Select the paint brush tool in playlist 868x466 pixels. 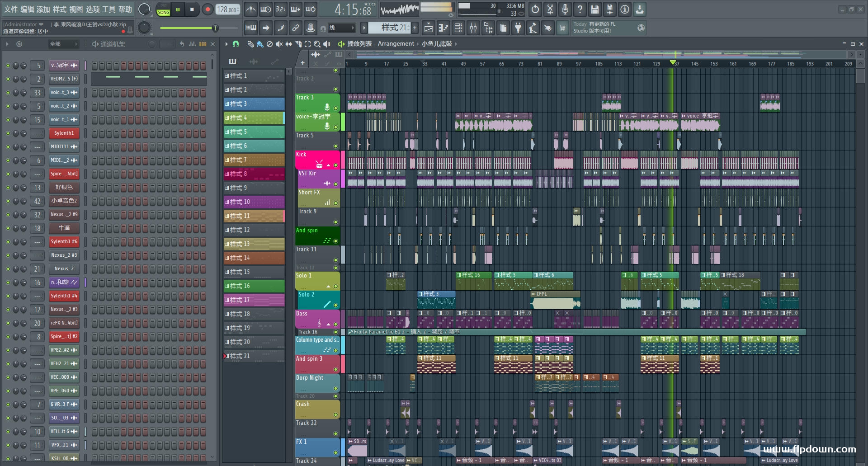259,44
